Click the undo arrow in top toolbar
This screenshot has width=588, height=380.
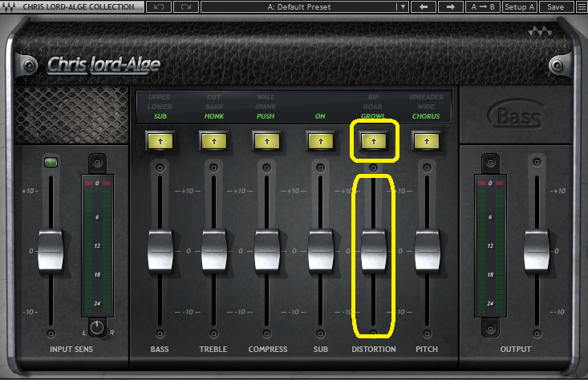(158, 7)
